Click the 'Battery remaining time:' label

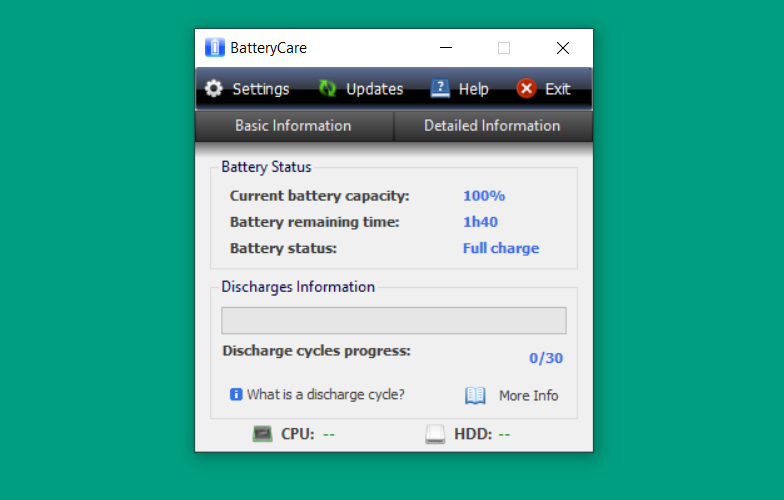coord(314,222)
